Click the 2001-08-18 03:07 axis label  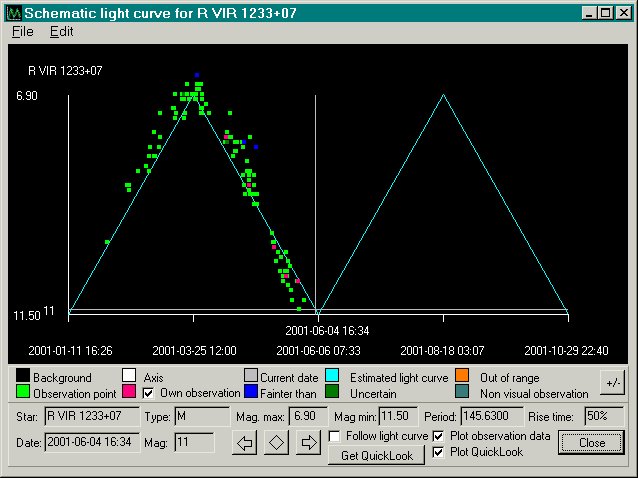[x=442, y=351]
